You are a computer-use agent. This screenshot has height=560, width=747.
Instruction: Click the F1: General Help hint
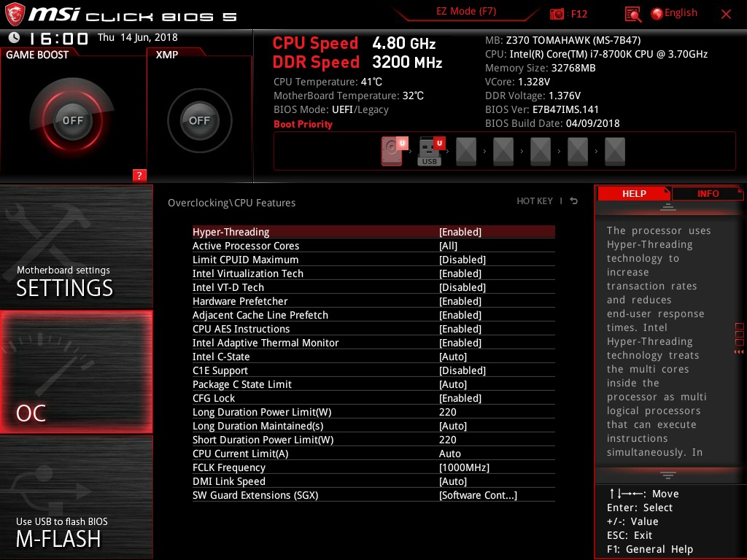coord(650,549)
